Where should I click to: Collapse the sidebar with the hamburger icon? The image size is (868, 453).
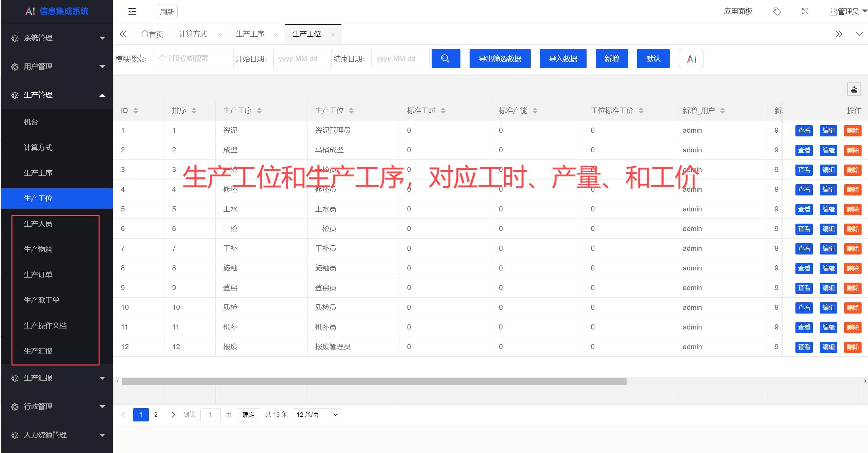coord(132,11)
